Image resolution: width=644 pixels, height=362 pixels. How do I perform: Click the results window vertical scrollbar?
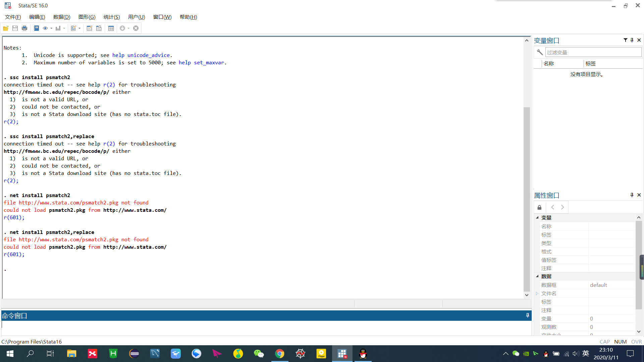(527, 198)
